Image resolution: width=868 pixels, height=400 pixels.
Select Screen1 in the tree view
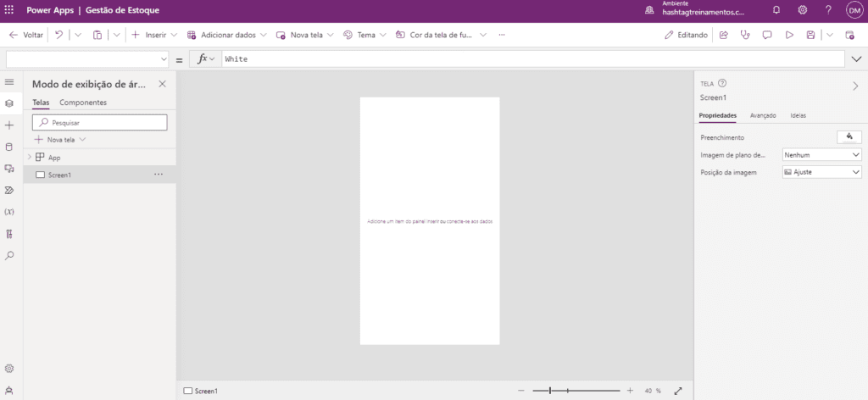pyautogui.click(x=100, y=175)
